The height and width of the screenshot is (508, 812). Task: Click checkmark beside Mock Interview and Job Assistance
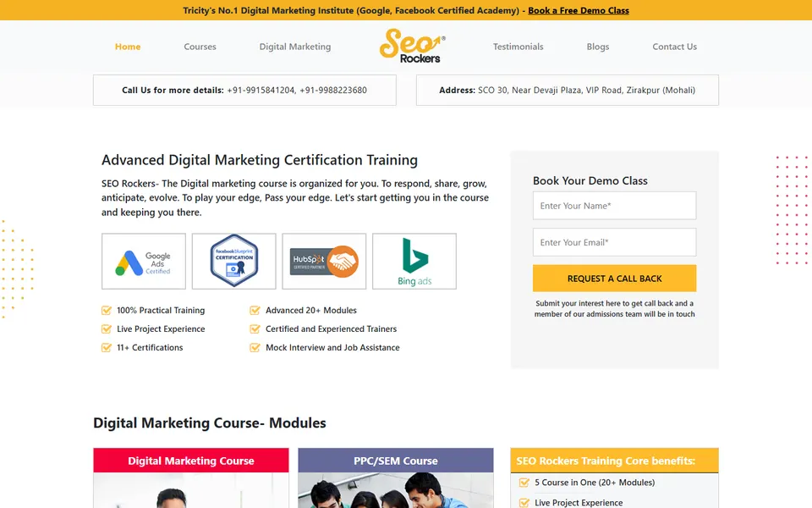point(255,347)
